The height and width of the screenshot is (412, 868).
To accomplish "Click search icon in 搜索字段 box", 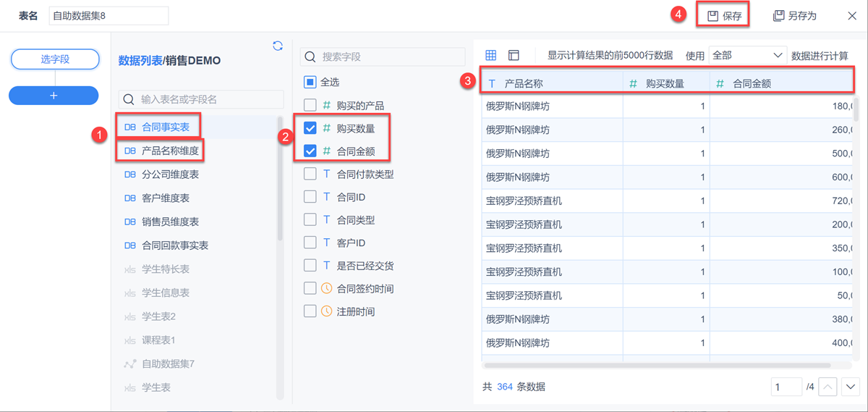I will pos(311,56).
